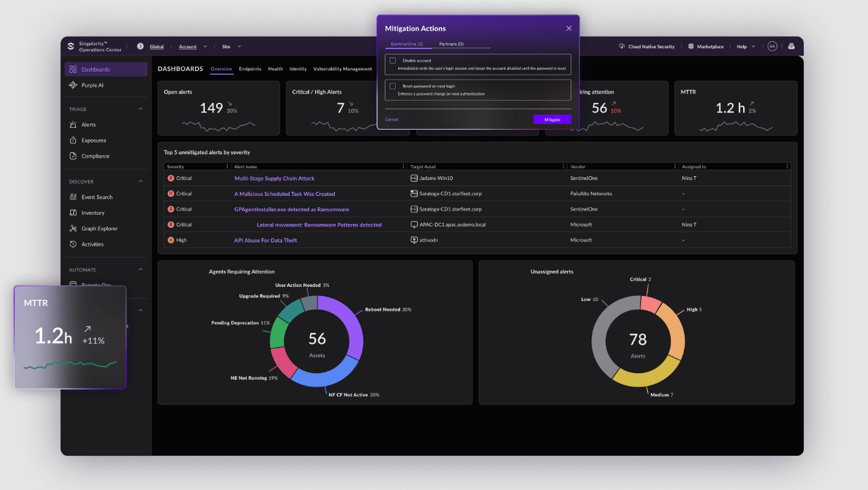Close the Mitigation Actions dialog
Screen dimensions: 868x490
[569, 28]
